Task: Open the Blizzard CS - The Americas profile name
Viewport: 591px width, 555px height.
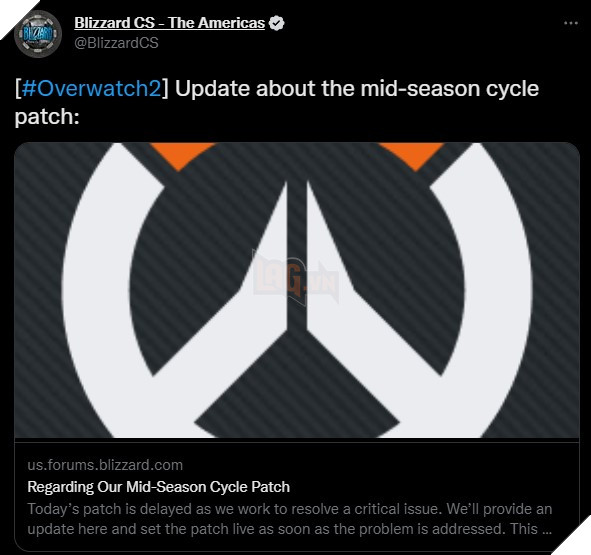Action: click(x=170, y=23)
